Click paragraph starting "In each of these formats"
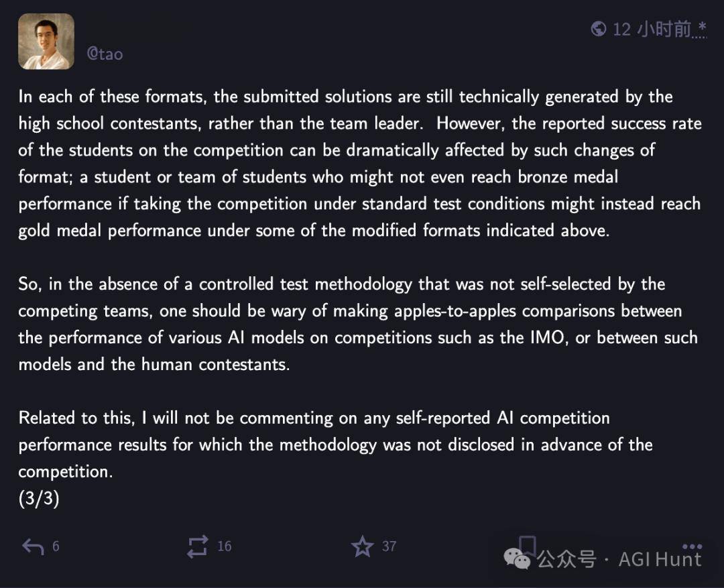This screenshot has width=724, height=588. pyautogui.click(x=360, y=164)
